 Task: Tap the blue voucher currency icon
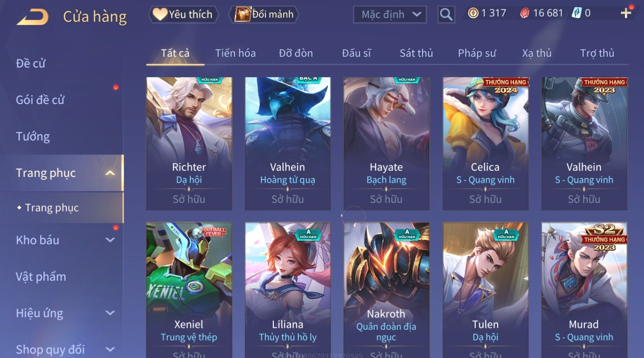pyautogui.click(x=577, y=13)
